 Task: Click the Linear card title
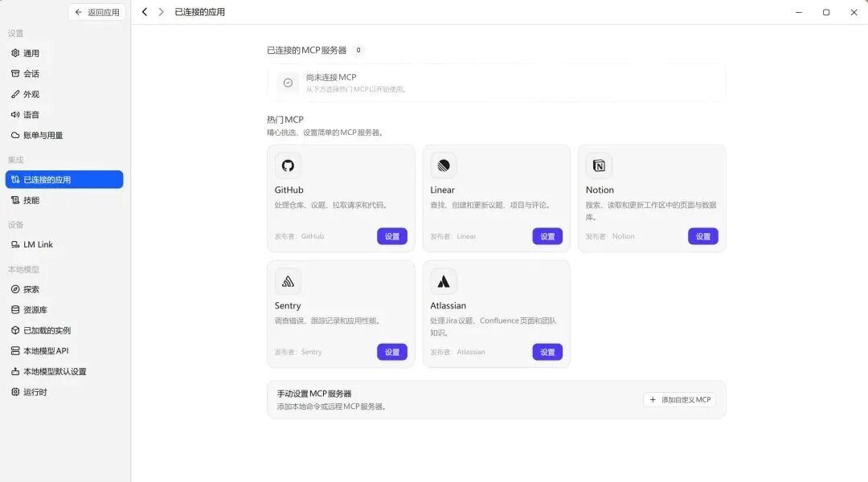pyautogui.click(x=442, y=190)
